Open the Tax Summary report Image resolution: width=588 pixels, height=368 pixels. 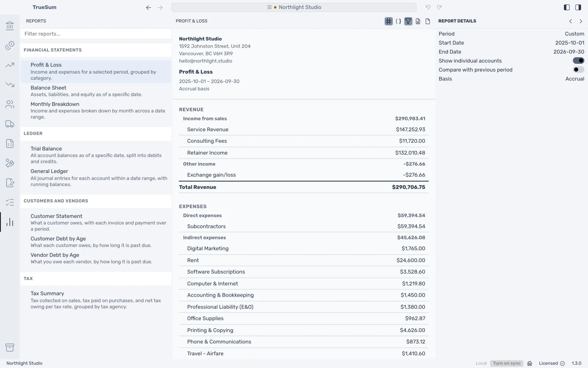tap(96, 300)
